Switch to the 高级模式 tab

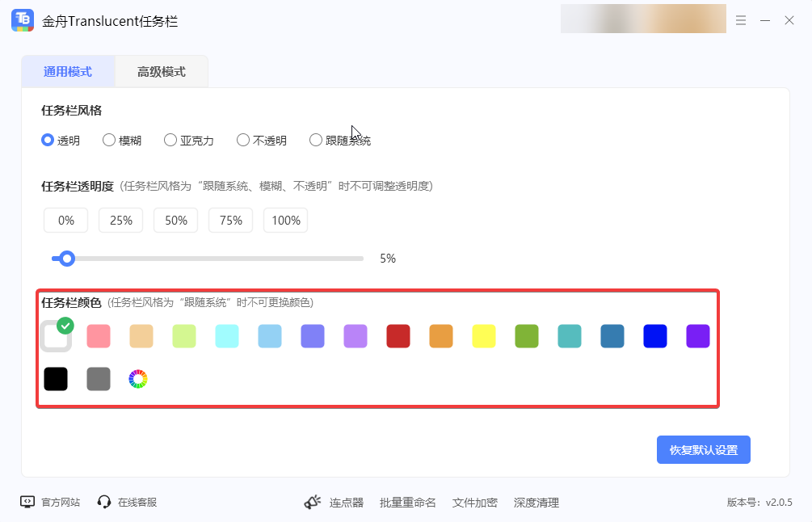click(161, 71)
